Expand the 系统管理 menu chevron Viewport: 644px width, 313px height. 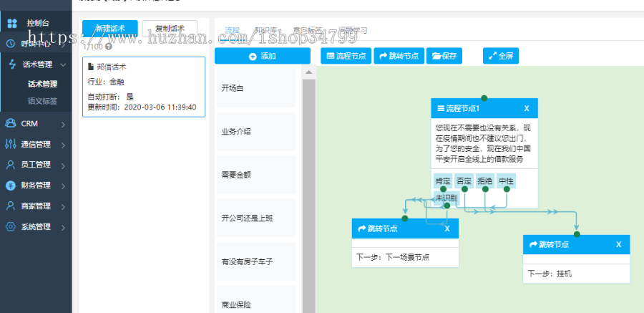63,228
